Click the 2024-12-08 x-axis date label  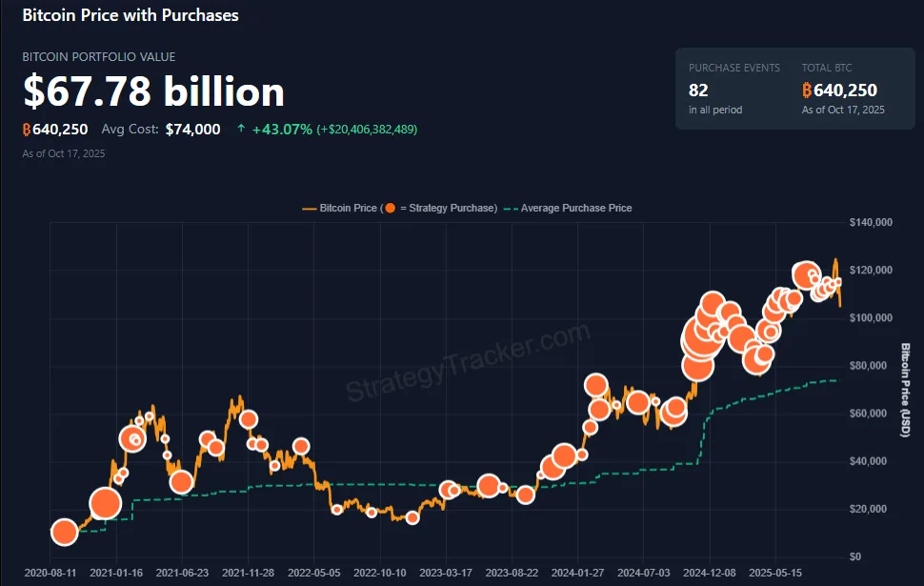(710, 573)
